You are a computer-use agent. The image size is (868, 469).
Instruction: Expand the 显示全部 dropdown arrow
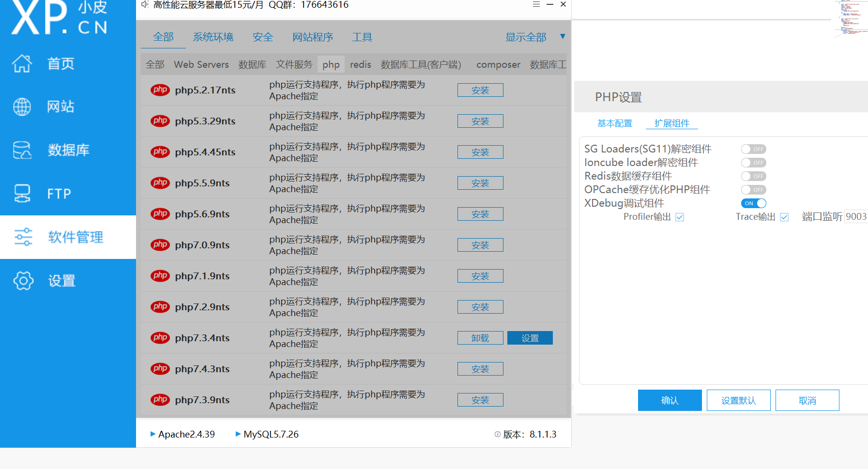[563, 37]
